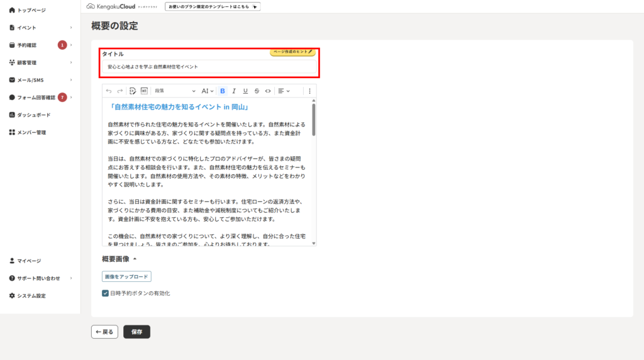This screenshot has width=644, height=360.
Task: Open the AI font size dropdown
Action: point(208,91)
